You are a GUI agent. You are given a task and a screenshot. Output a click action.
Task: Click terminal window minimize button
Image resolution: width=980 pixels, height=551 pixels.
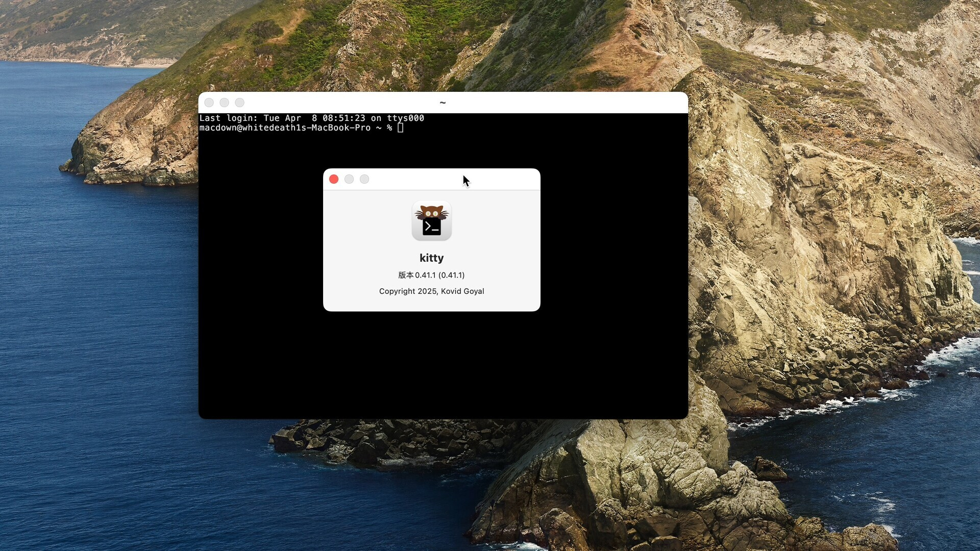[x=224, y=103]
